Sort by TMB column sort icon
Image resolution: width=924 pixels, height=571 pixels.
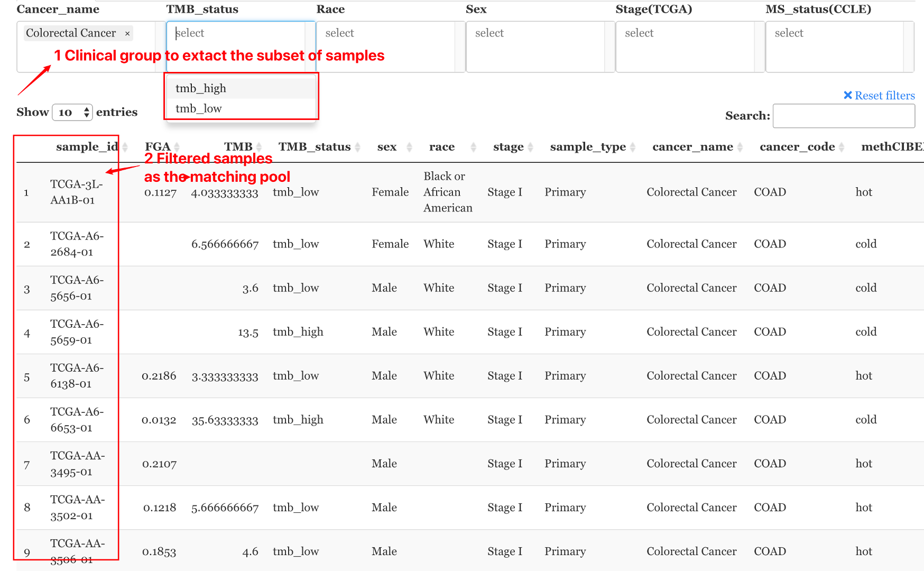click(259, 147)
